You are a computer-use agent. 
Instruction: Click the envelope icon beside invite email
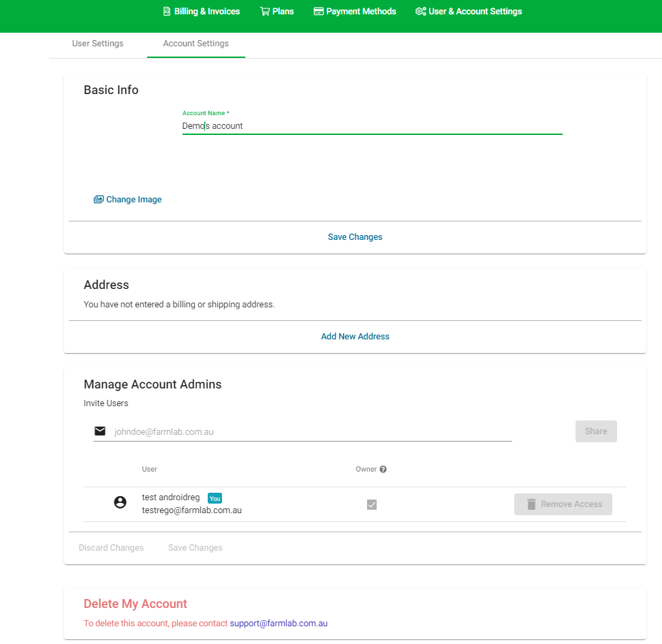pyautogui.click(x=100, y=431)
